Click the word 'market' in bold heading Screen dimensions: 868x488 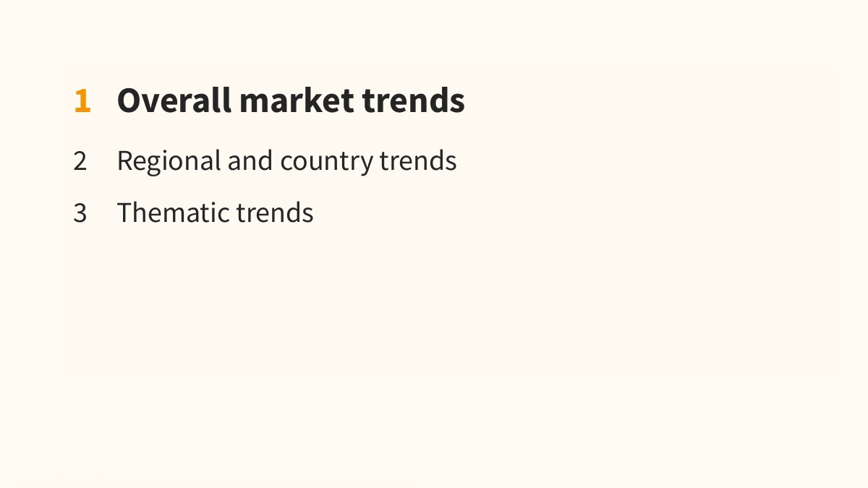coord(297,100)
